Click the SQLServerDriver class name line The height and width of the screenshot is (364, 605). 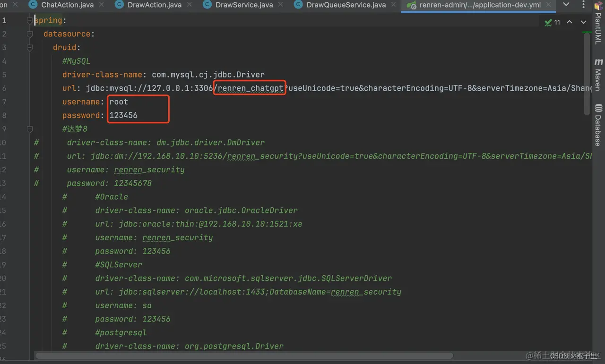pos(243,279)
